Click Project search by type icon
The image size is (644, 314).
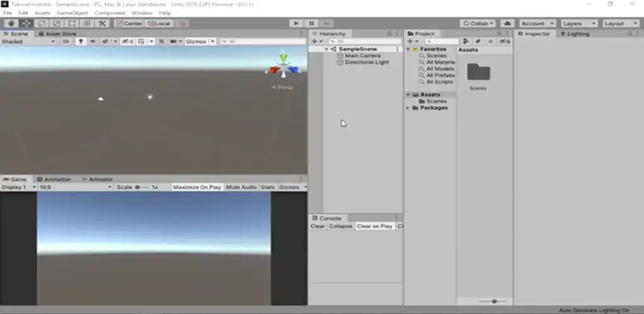click(466, 41)
